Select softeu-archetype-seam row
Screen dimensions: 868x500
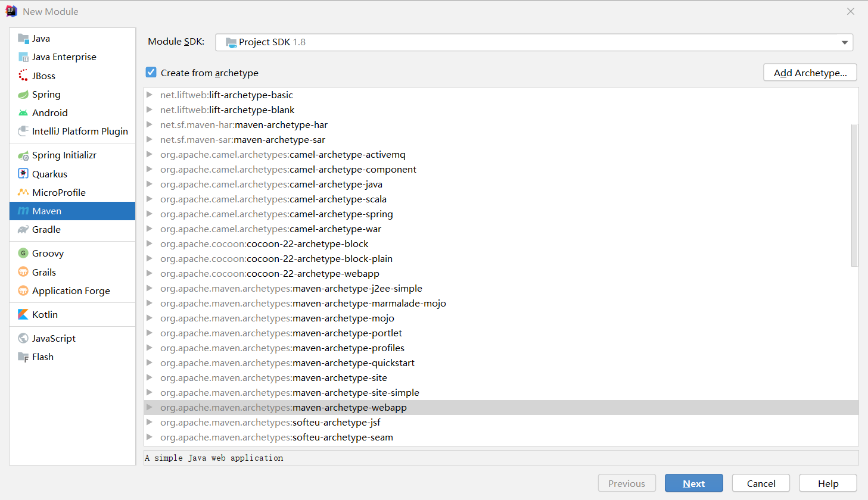point(501,437)
